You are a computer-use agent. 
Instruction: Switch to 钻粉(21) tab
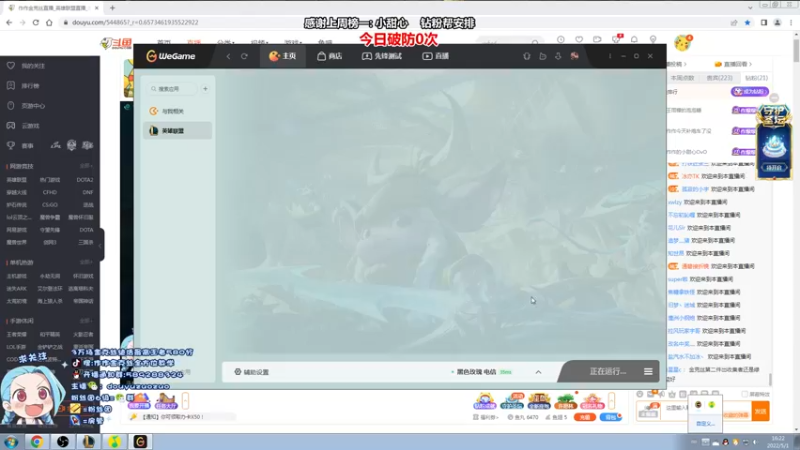click(756, 78)
